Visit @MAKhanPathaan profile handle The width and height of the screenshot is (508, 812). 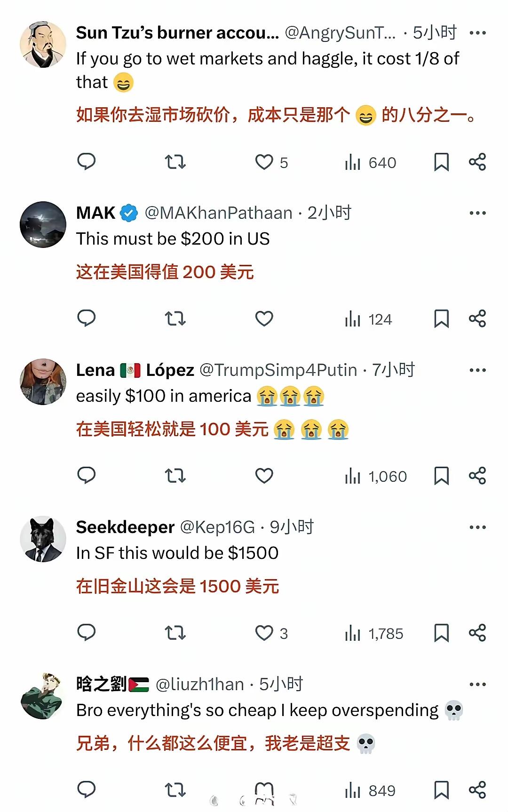coord(218,213)
